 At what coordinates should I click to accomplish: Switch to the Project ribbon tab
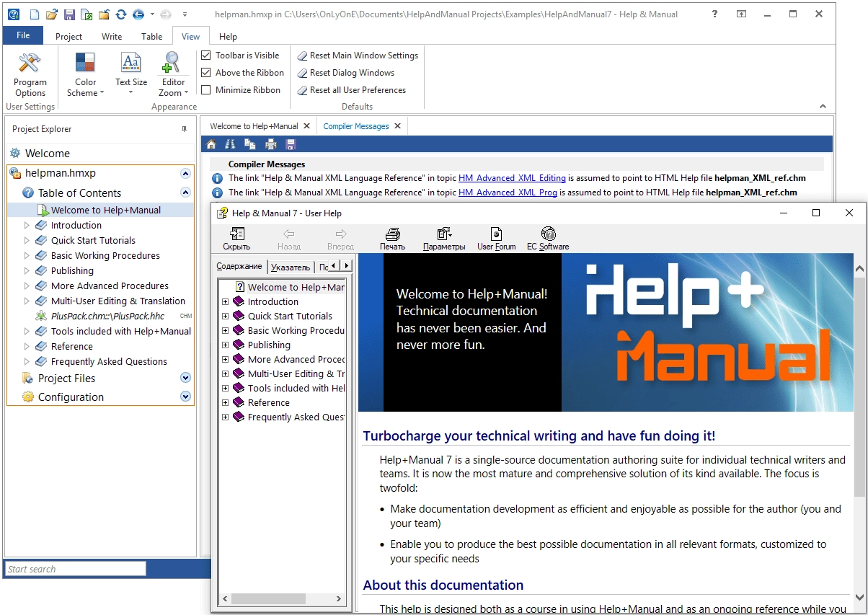tap(69, 36)
